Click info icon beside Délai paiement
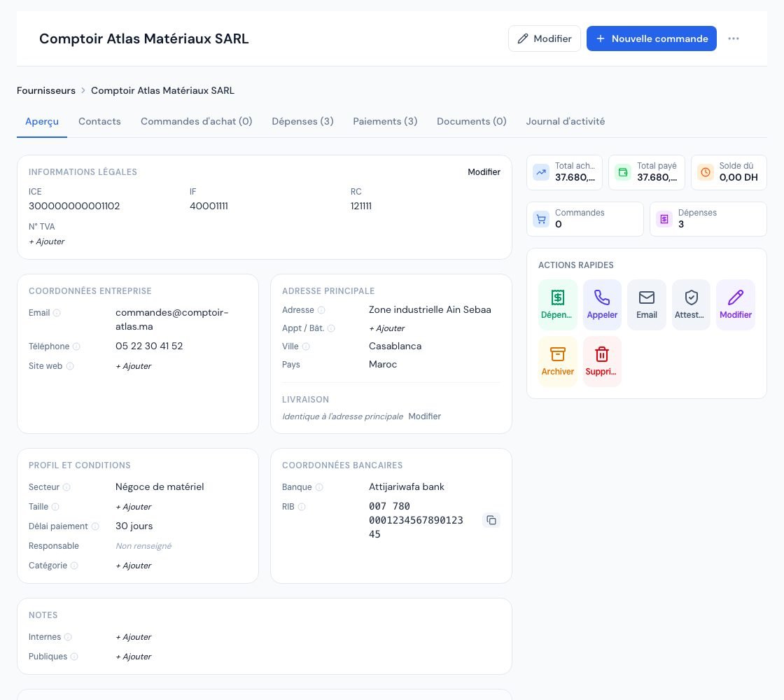The image size is (784, 700). click(95, 526)
